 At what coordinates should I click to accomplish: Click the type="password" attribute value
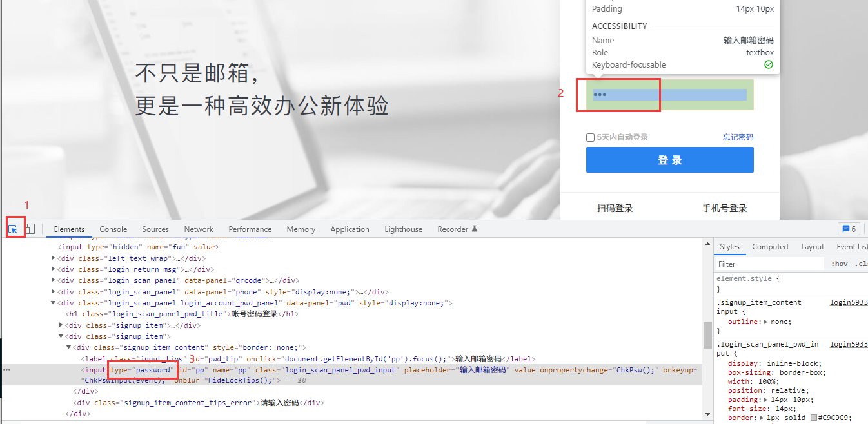pos(153,370)
